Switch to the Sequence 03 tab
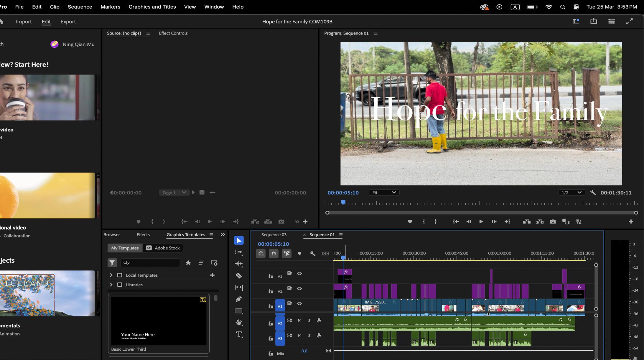This screenshot has width=644, height=360. click(x=274, y=235)
